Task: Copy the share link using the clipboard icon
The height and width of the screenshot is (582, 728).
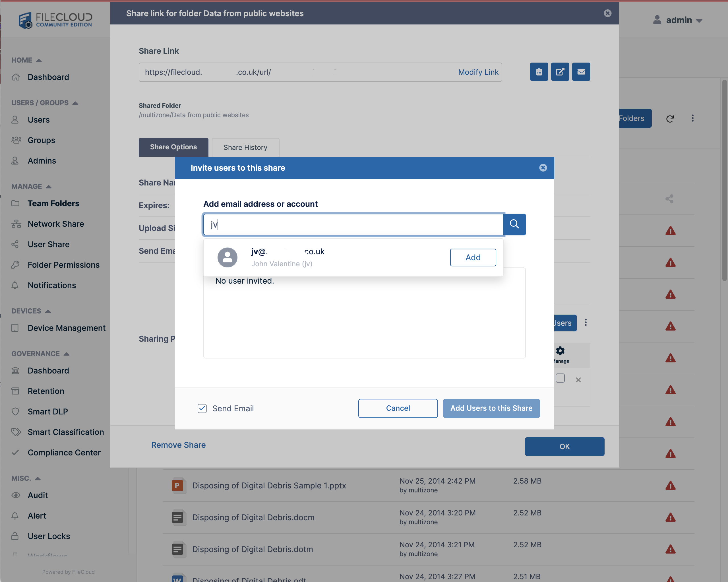Action: (539, 72)
